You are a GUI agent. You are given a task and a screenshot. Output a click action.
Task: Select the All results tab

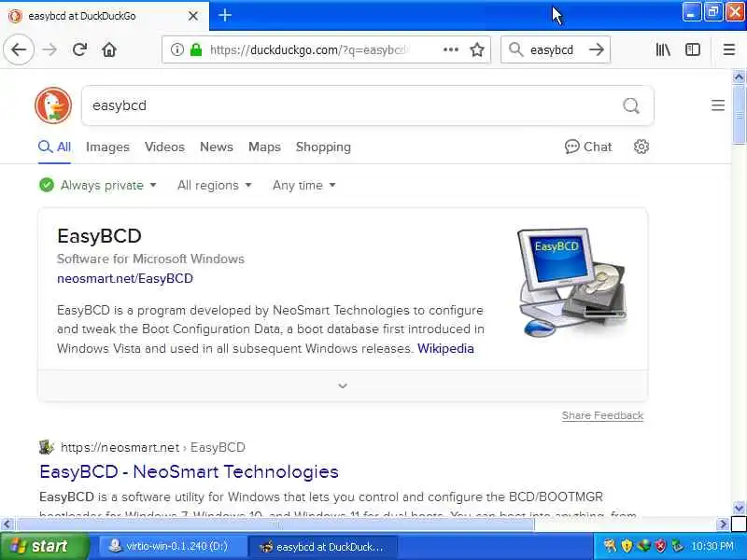pos(55,147)
